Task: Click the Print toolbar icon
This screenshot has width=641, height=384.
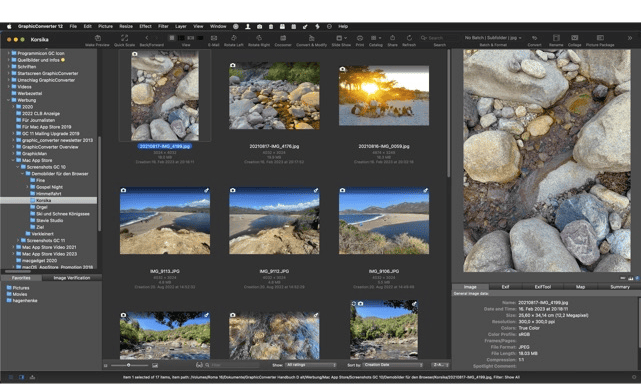Action: click(360, 38)
